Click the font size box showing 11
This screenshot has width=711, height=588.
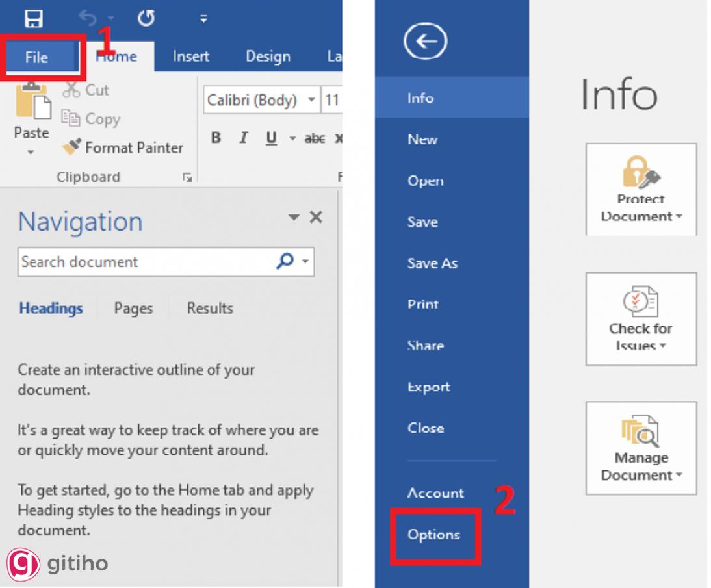[x=332, y=100]
